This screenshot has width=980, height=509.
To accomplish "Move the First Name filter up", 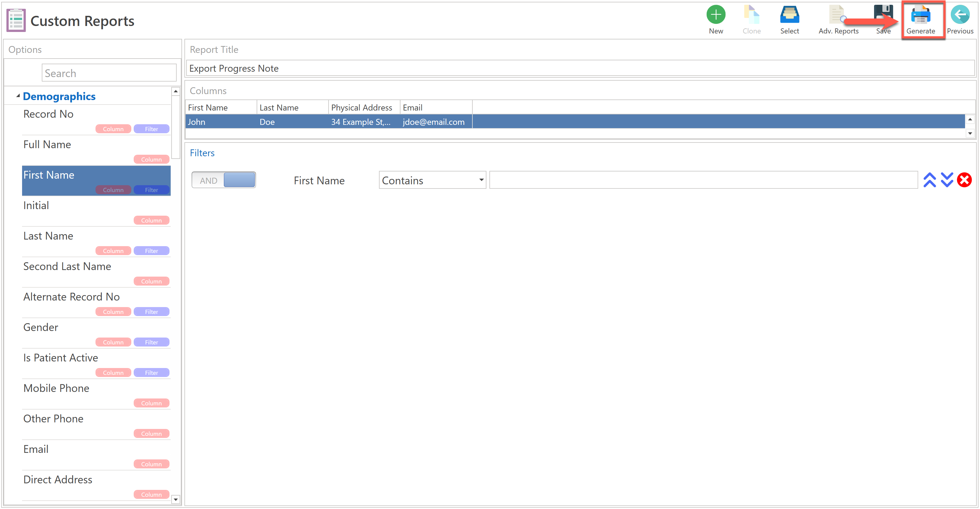I will tap(929, 180).
